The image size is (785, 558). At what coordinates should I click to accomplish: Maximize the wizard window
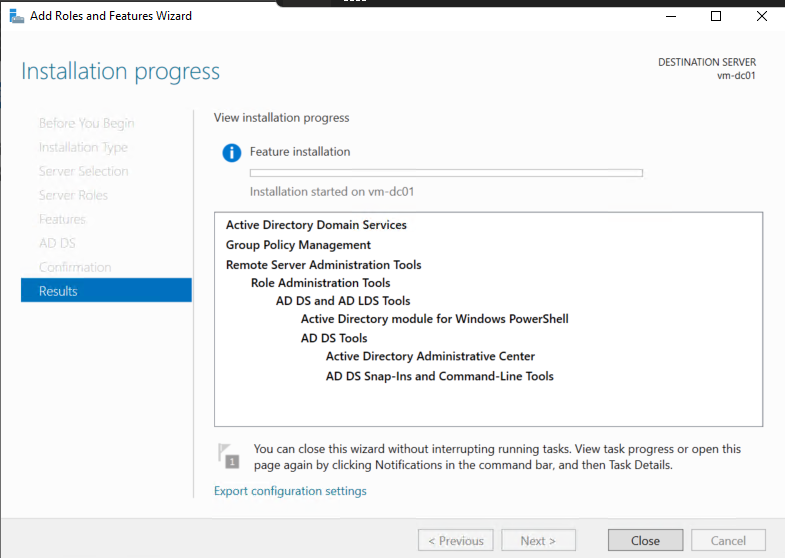(x=716, y=16)
